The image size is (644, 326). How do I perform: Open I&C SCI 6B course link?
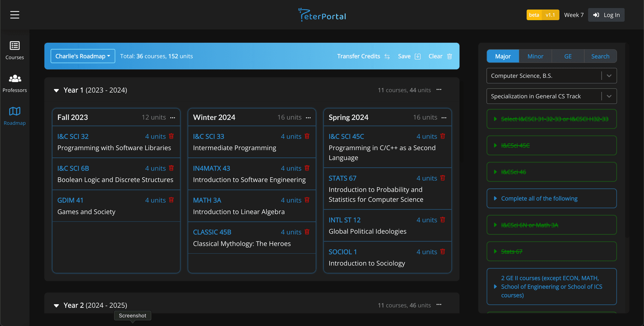[73, 168]
